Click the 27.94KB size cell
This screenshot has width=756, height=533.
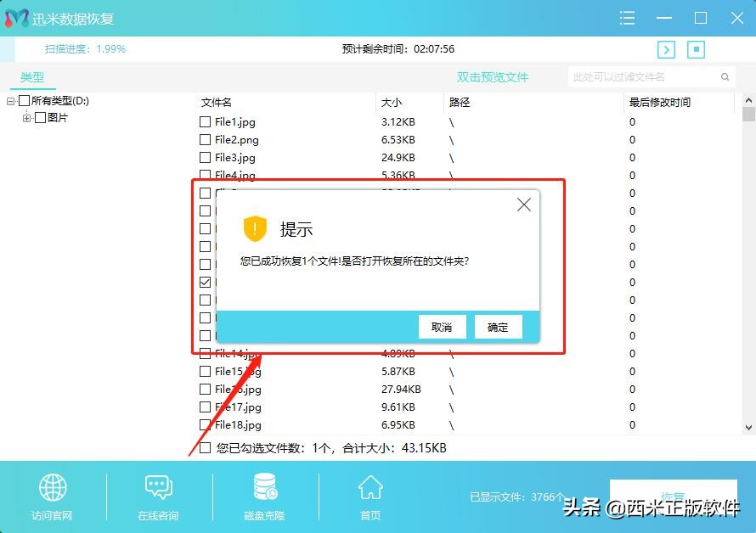click(x=401, y=390)
